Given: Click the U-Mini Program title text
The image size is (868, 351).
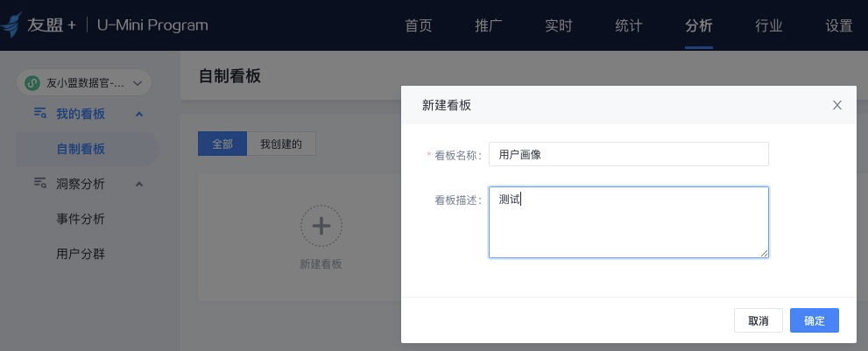Looking at the screenshot, I should (x=152, y=25).
